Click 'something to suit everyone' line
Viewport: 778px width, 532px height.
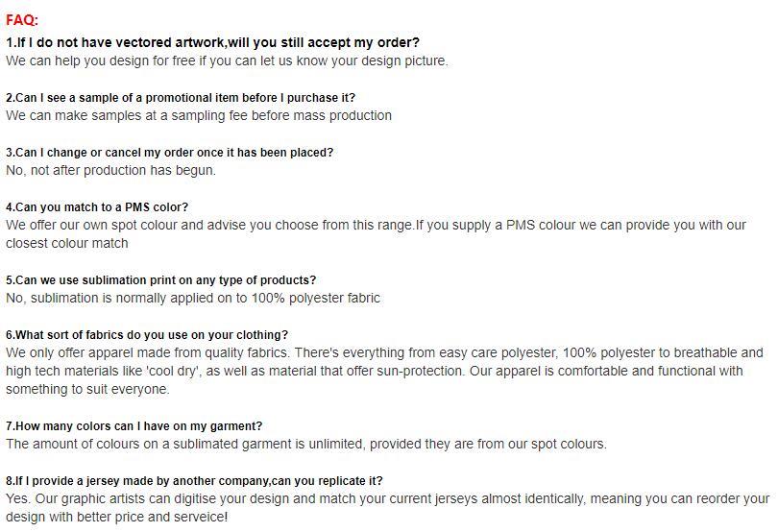87,390
